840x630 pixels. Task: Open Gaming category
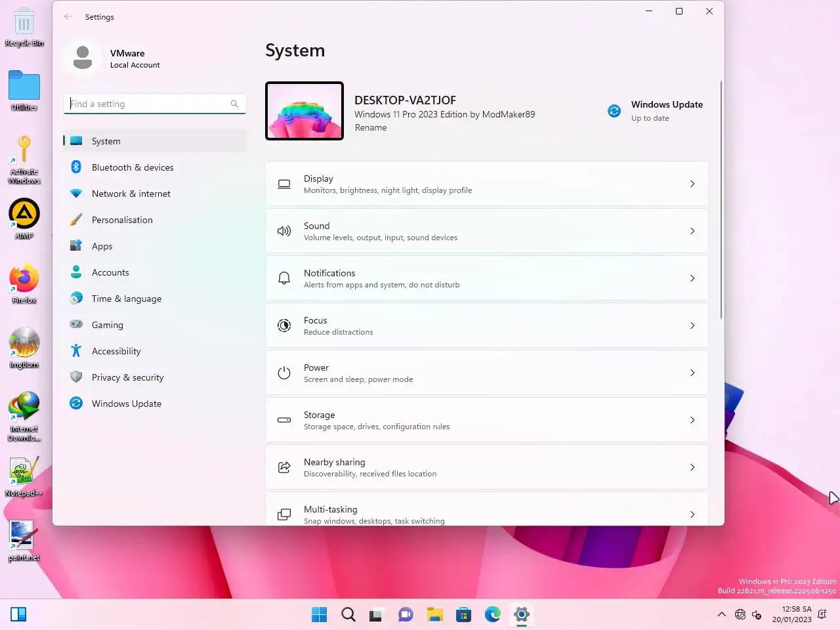coord(155,325)
